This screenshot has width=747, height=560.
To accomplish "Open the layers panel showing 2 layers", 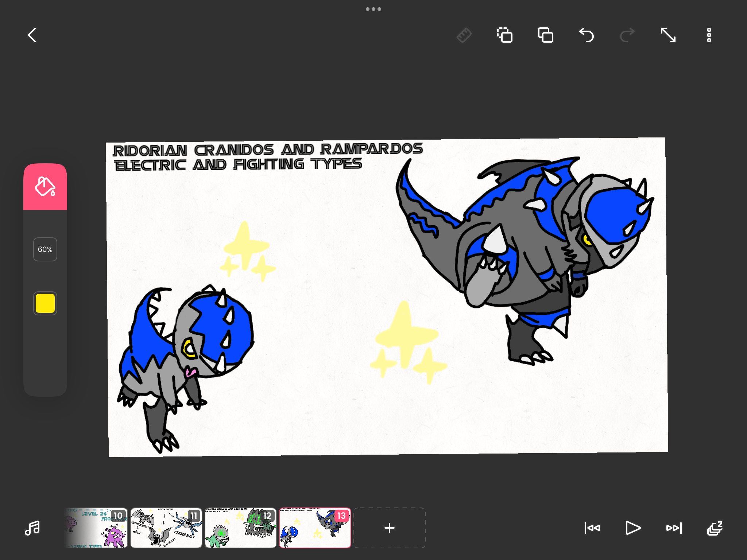I will point(715,528).
